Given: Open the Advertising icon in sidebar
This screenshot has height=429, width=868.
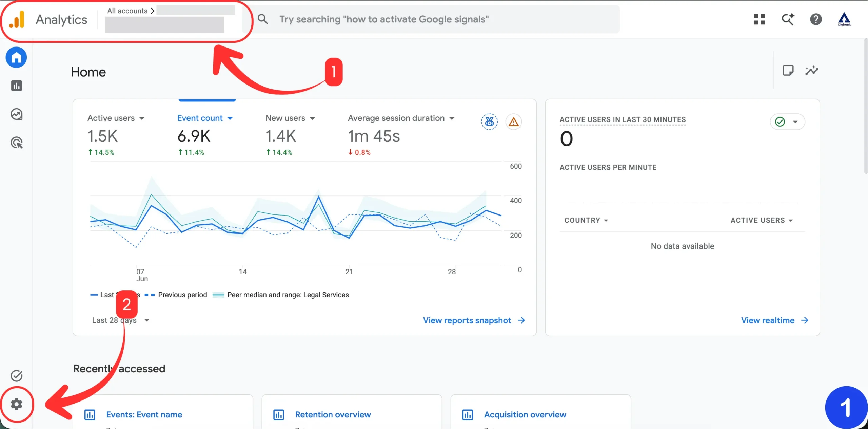Looking at the screenshot, I should point(16,143).
